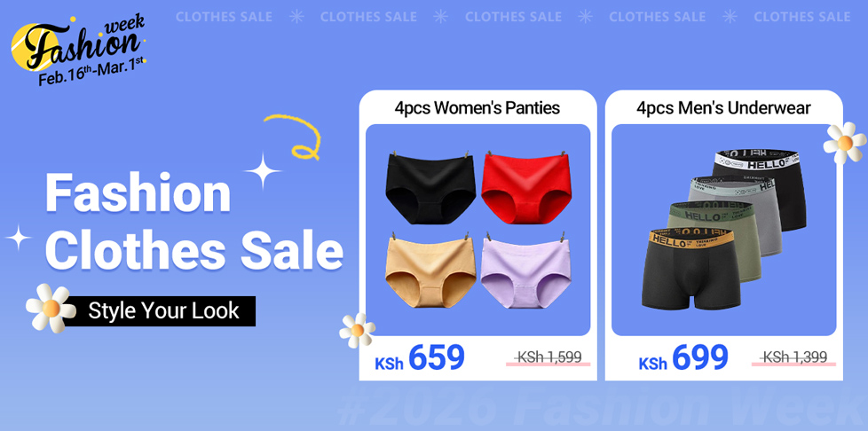Click the crossed-out KSh 1,599 price
The image size is (868, 431).
pos(548,357)
